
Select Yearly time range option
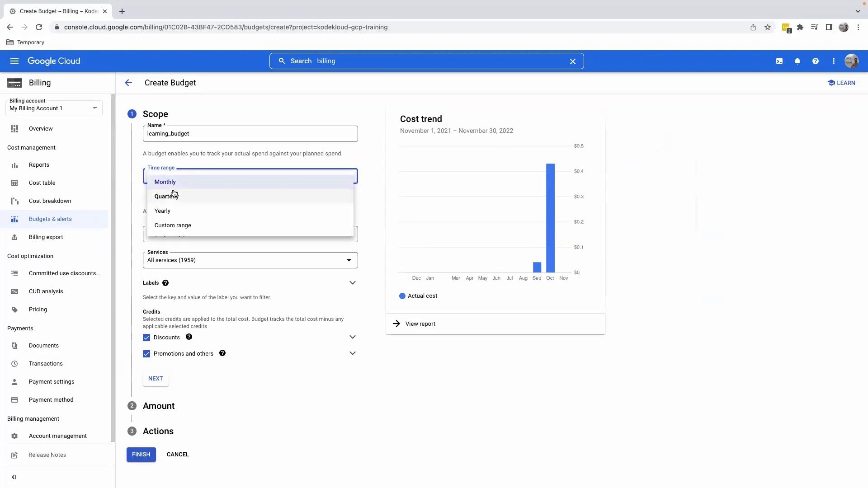click(x=162, y=211)
